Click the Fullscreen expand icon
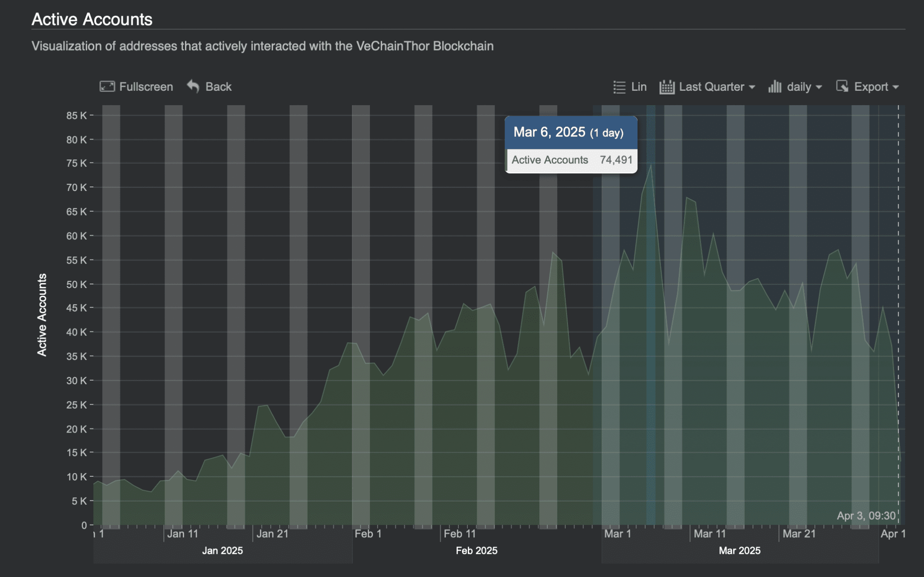 point(107,86)
